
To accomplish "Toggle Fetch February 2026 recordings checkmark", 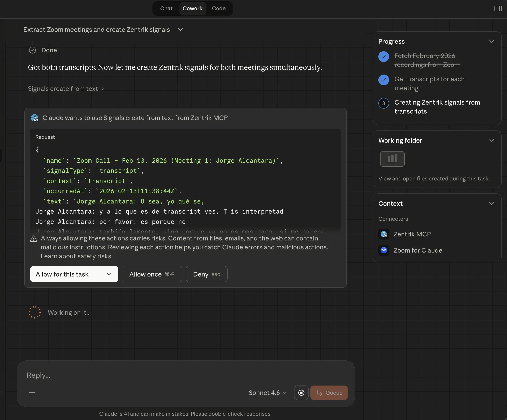I will point(383,57).
